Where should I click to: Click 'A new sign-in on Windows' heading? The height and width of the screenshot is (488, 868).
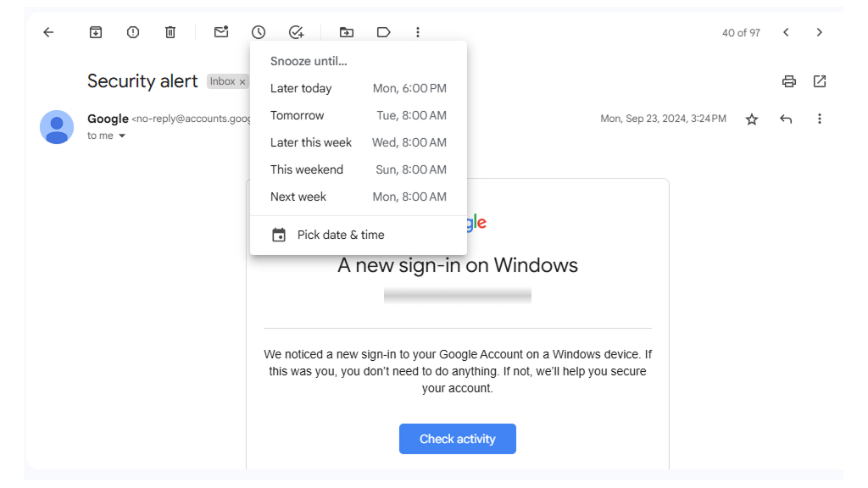tap(457, 265)
